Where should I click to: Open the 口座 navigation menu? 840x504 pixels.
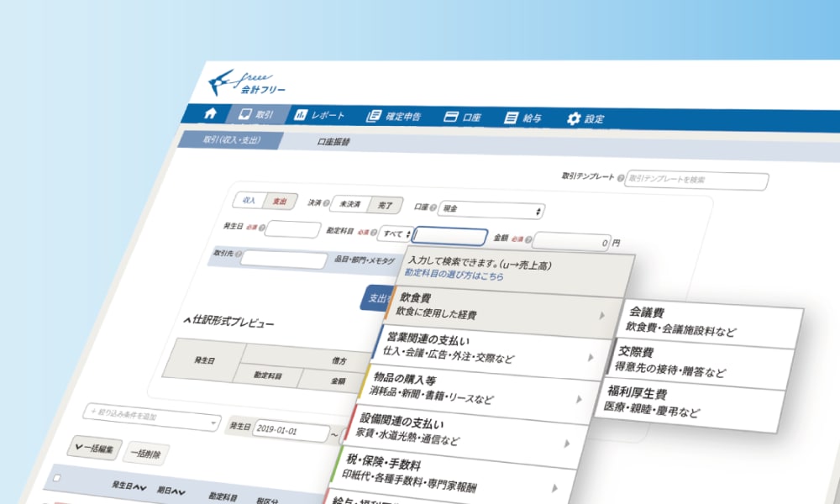click(x=462, y=117)
